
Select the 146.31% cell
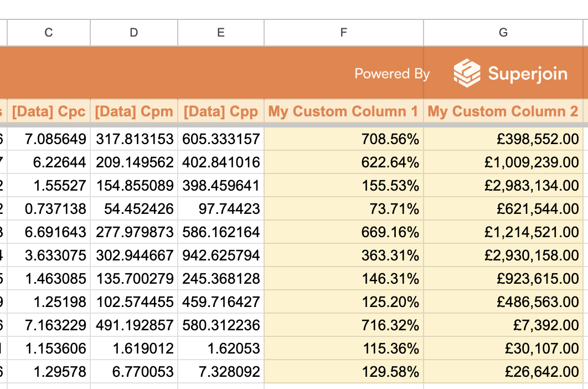[344, 279]
